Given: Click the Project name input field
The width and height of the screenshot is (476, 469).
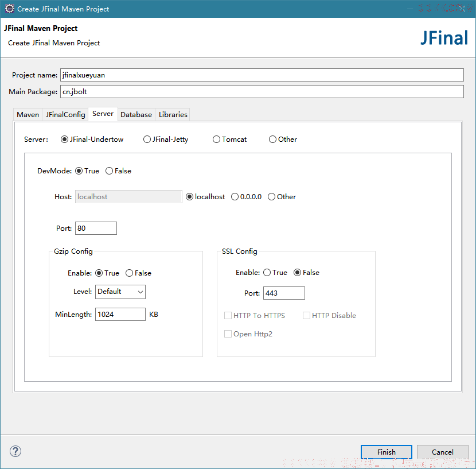Looking at the screenshot, I should click(x=262, y=75).
